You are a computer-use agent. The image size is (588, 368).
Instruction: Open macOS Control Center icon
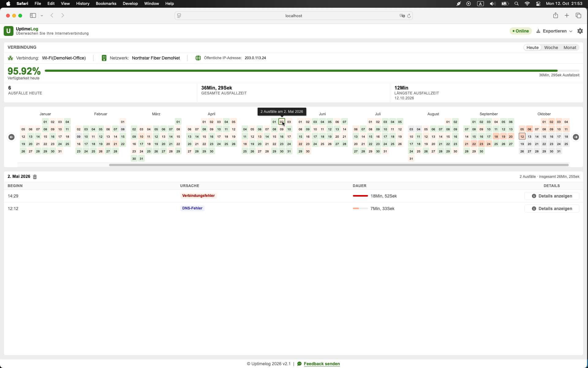[538, 4]
